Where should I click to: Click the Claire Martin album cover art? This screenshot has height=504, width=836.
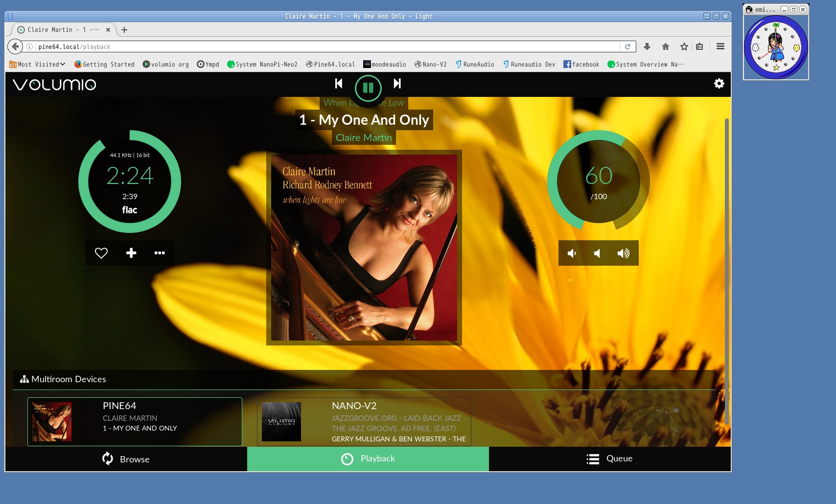coord(364,248)
